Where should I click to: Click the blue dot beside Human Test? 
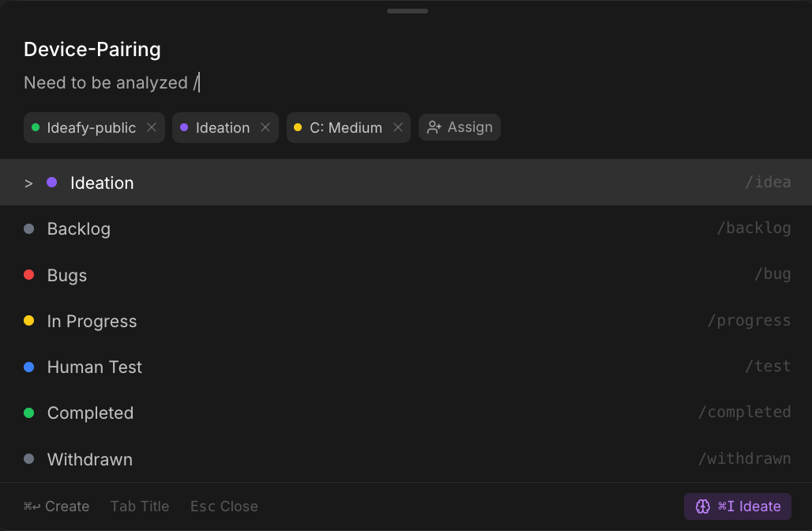(x=29, y=367)
